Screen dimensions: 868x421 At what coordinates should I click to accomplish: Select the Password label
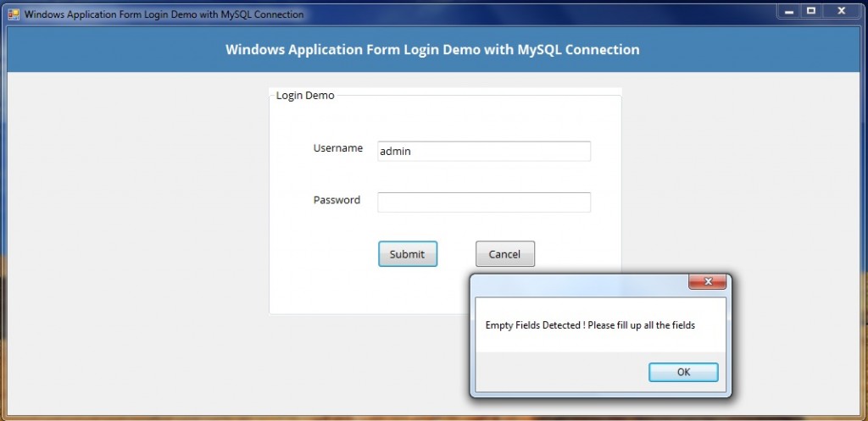point(337,201)
